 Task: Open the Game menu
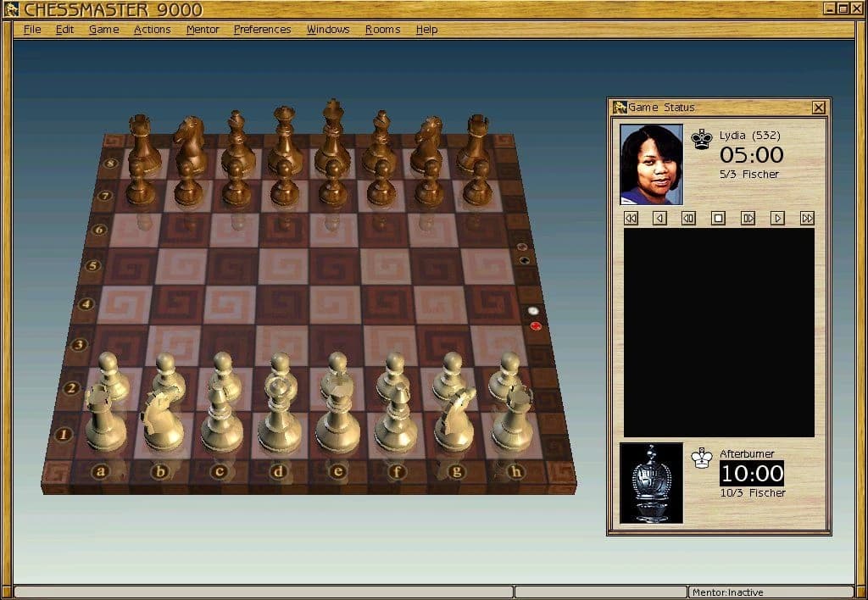[103, 29]
